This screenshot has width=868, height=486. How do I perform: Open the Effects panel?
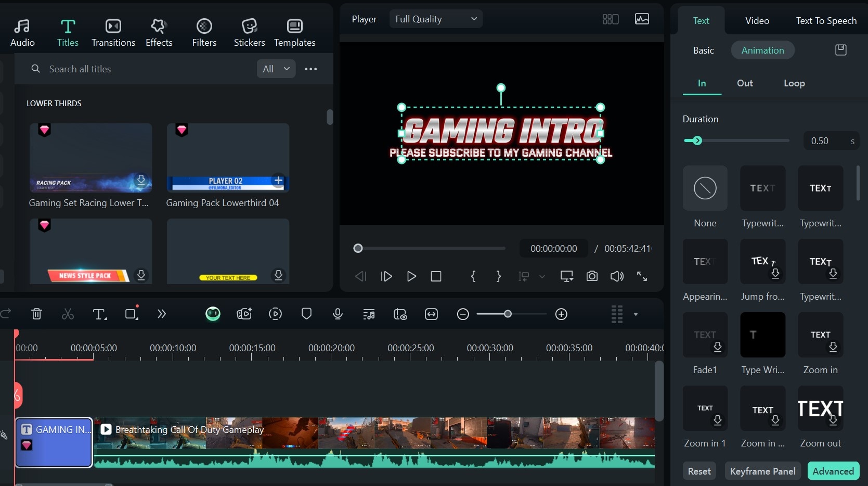pyautogui.click(x=159, y=32)
